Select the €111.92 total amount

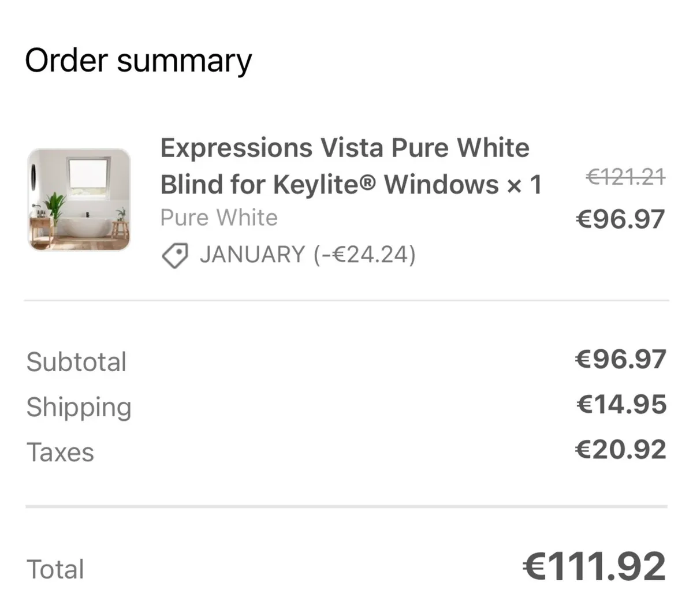tap(594, 566)
